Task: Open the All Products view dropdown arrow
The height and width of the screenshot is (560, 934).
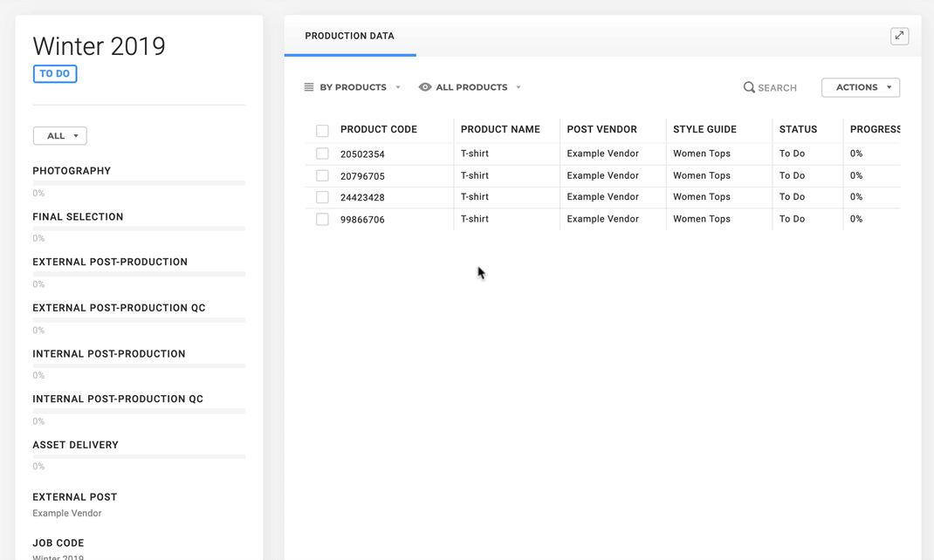Action: coord(519,87)
